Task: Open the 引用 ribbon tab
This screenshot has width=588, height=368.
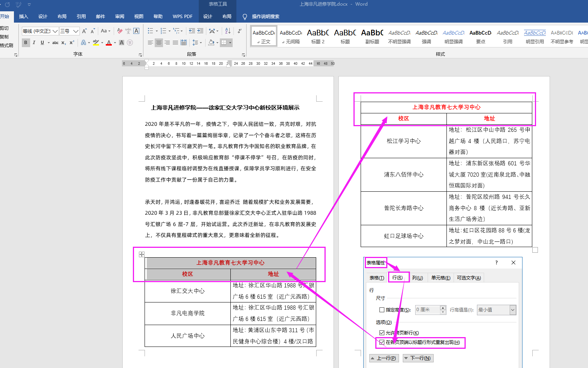Action: 81,17
